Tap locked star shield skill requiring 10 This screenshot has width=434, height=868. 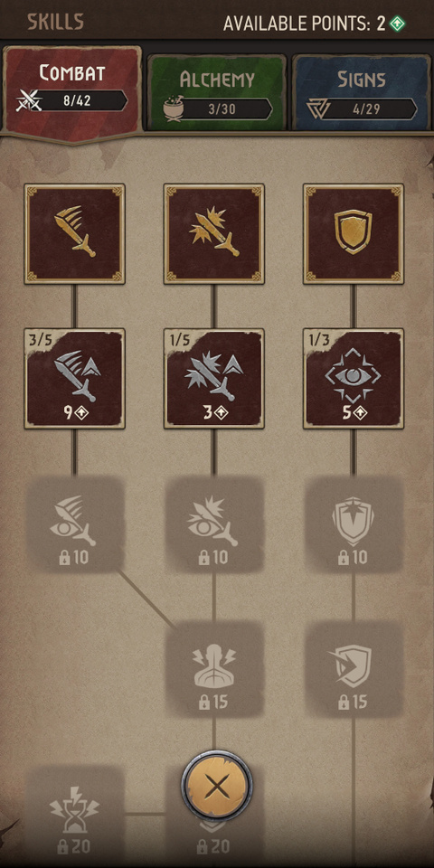tap(354, 524)
